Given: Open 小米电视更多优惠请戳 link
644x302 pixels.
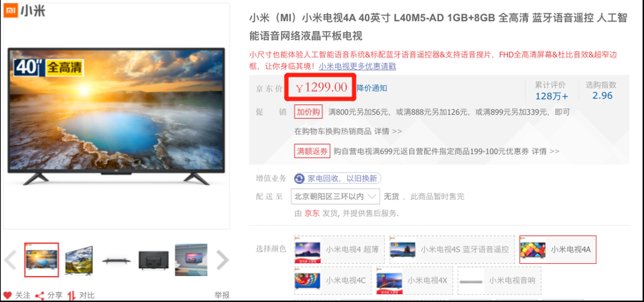Looking at the screenshot, I should click(357, 66).
